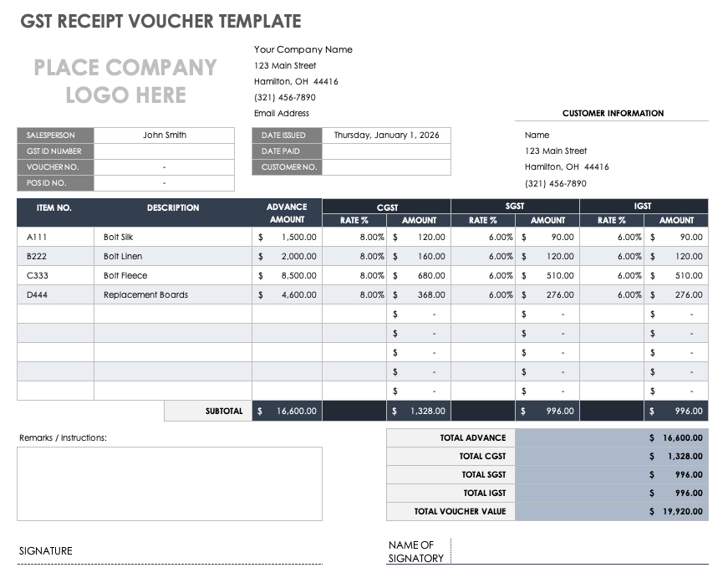Image resolution: width=728 pixels, height=583 pixels.
Task: Click the Customer Information Name field
Action: (x=537, y=135)
